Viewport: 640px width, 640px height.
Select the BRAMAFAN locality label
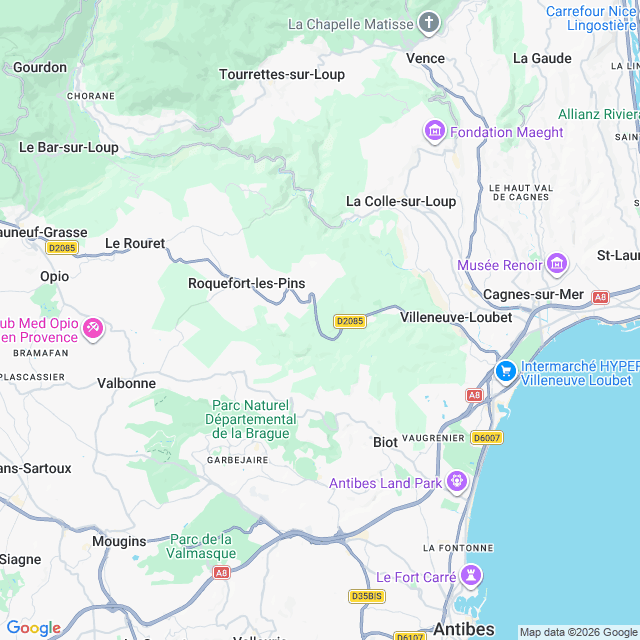[41, 353]
